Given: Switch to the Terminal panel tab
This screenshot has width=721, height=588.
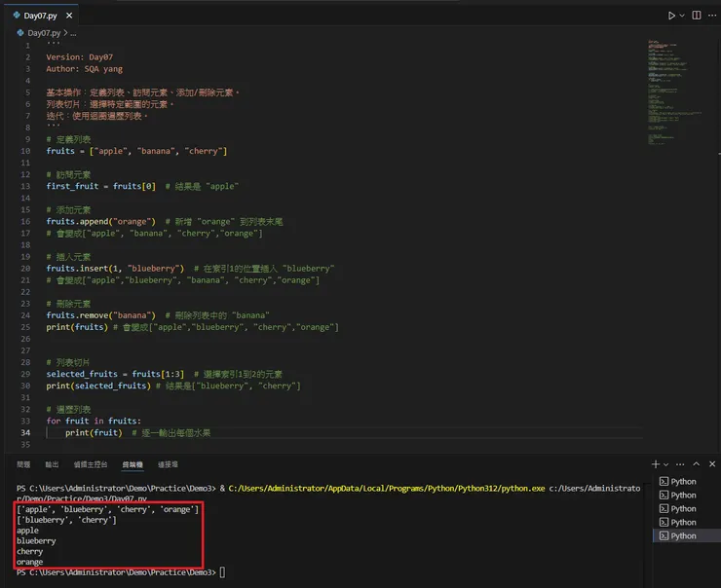Looking at the screenshot, I should (x=133, y=465).
